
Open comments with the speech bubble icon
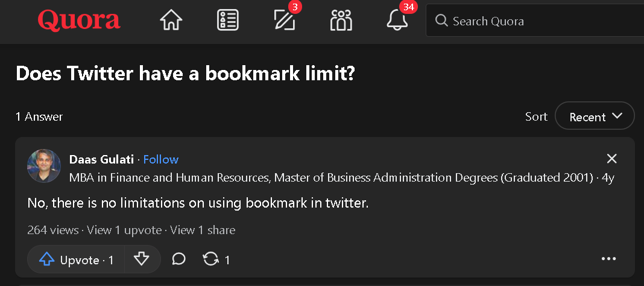(178, 259)
